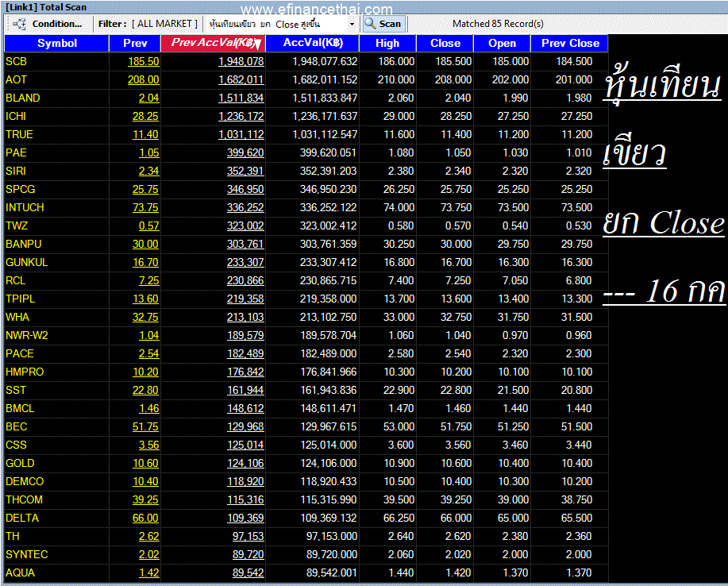Screen dimensions: 728x586
Task: Click INTUCH High value 74.000
Action: point(399,207)
